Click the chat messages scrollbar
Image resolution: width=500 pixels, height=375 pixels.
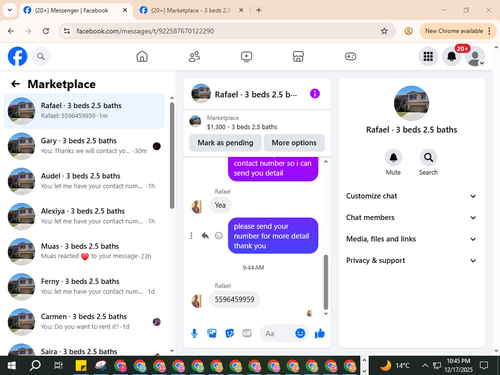[326, 282]
